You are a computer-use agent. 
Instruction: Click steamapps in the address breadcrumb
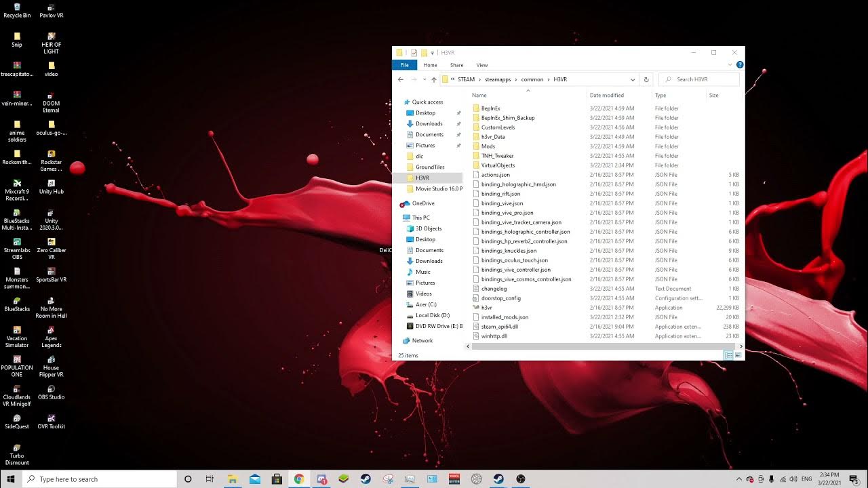click(x=498, y=79)
